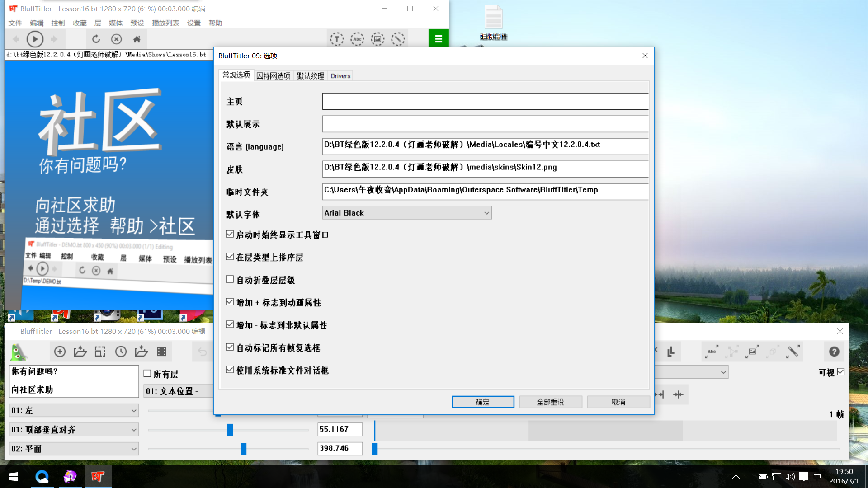Image resolution: width=868 pixels, height=488 pixels.
Task: Toggle 增加 - 标志到非默认属性 checkbox
Action: click(x=230, y=324)
